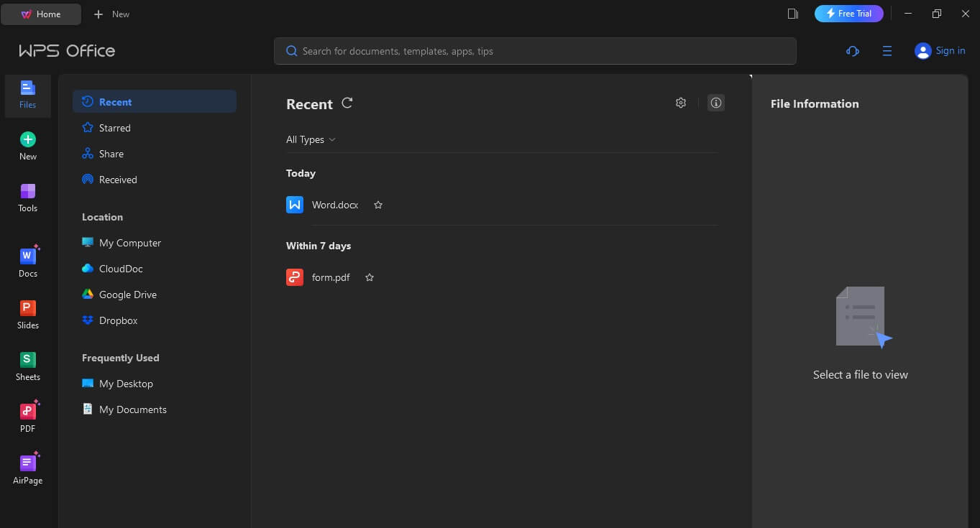Image resolution: width=980 pixels, height=528 pixels.
Task: Launch Slides from the left sidebar
Action: (27, 314)
